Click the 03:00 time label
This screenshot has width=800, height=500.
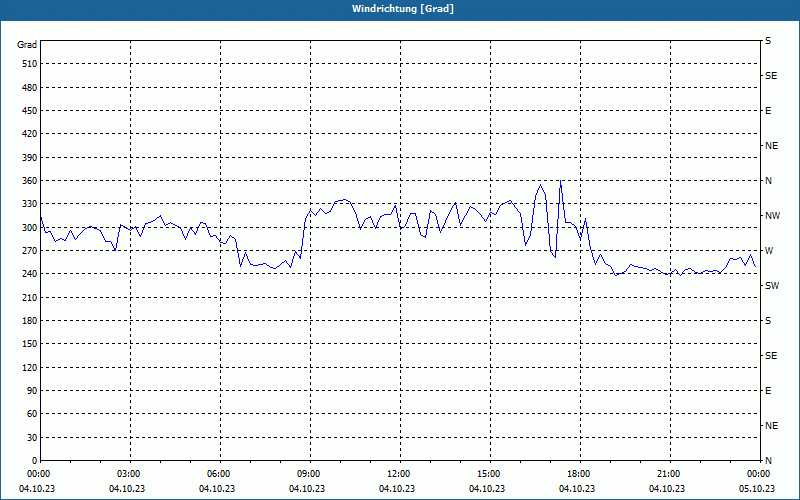pos(128,474)
